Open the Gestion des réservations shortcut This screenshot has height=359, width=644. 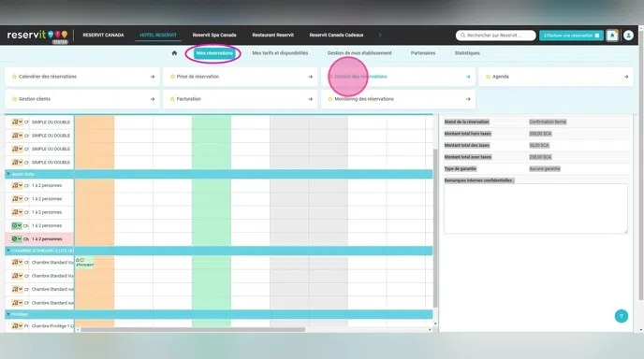(x=398, y=77)
